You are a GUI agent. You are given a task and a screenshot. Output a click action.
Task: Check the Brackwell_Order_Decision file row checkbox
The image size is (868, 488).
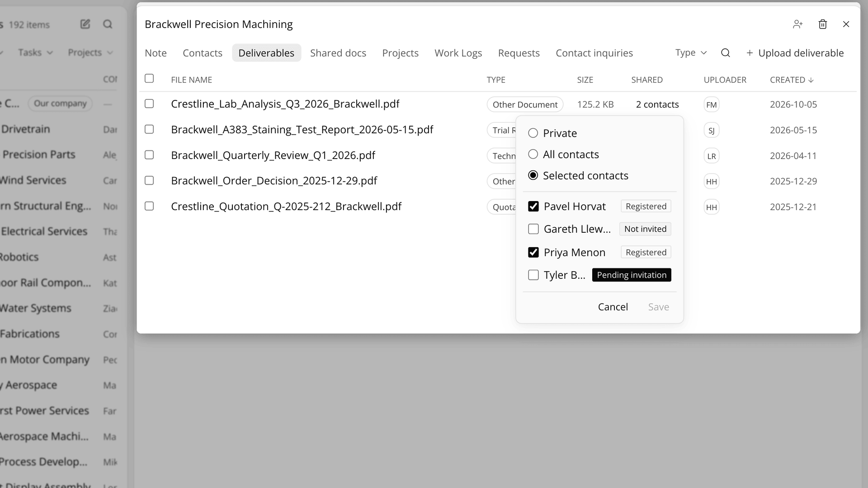coord(149,181)
